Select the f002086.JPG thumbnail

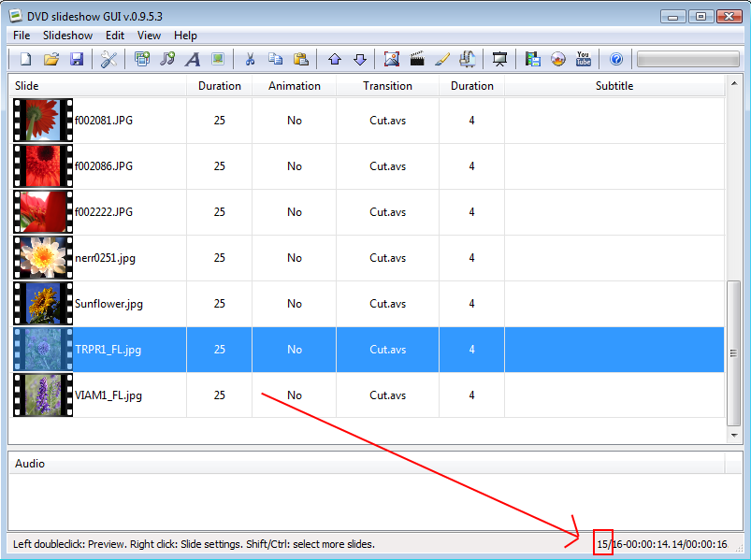tap(43, 166)
